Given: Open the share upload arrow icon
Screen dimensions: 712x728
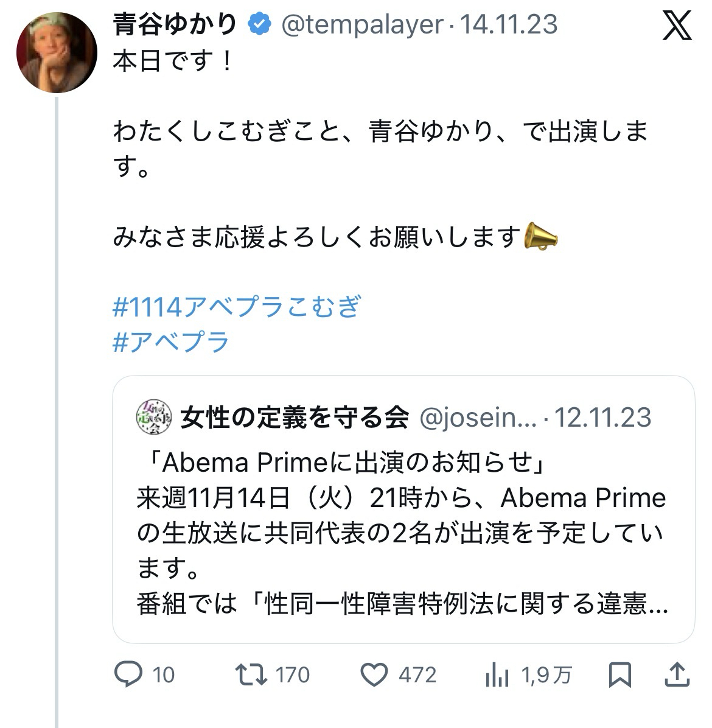Looking at the screenshot, I should [677, 674].
